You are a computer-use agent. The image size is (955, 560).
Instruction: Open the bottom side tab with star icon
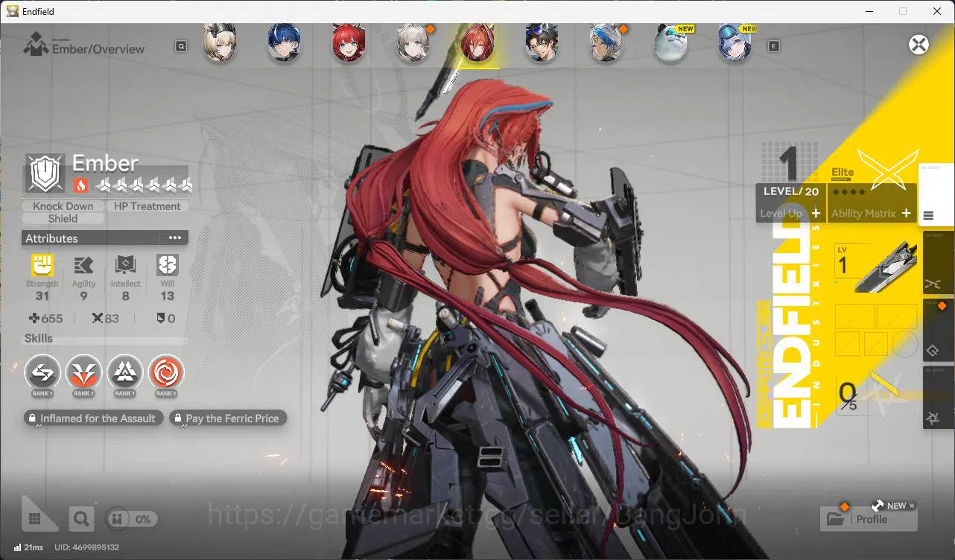[939, 396]
